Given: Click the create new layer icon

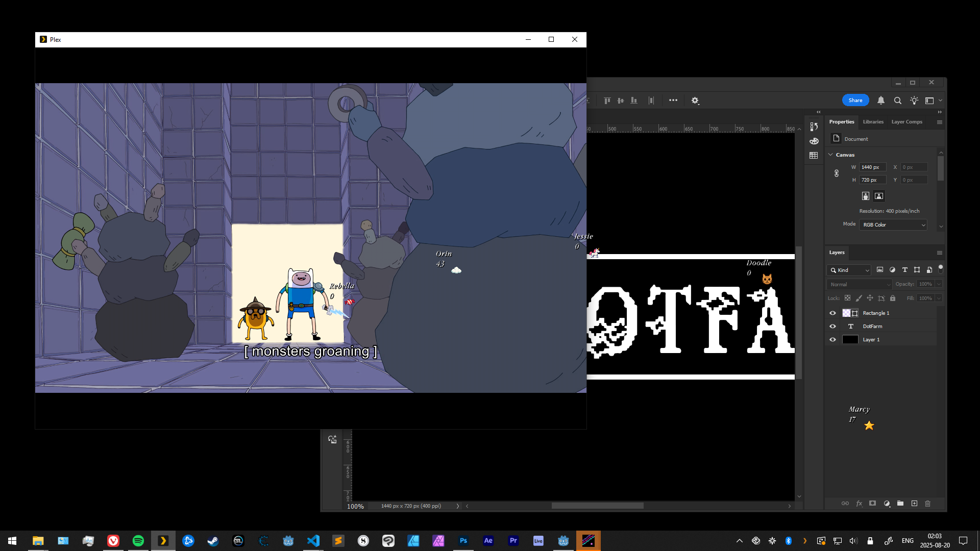Looking at the screenshot, I should [x=914, y=504].
